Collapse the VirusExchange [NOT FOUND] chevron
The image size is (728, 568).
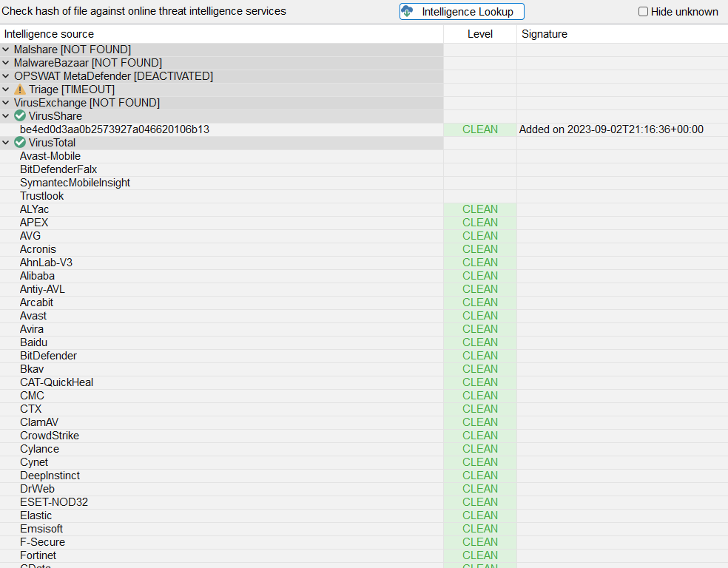point(6,103)
